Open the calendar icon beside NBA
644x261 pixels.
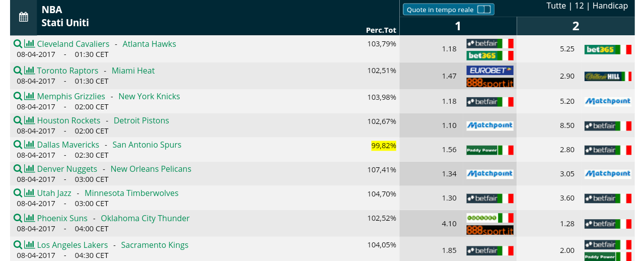[24, 17]
